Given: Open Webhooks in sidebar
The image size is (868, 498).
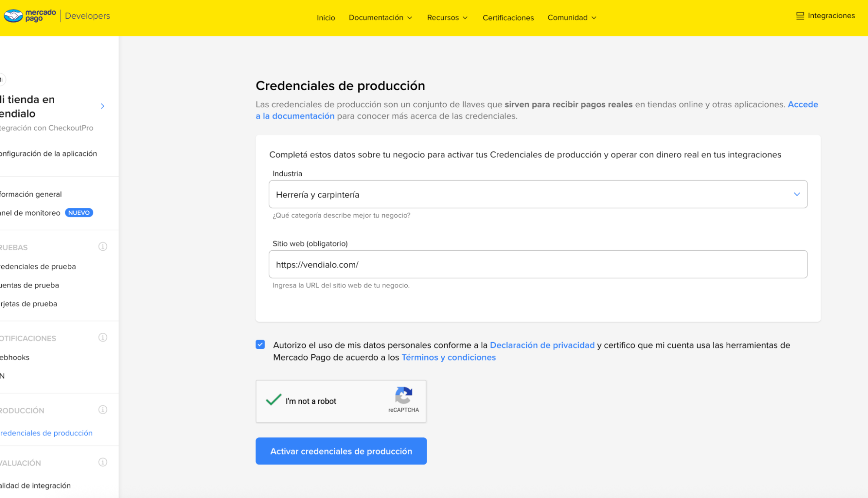Looking at the screenshot, I should point(15,357).
